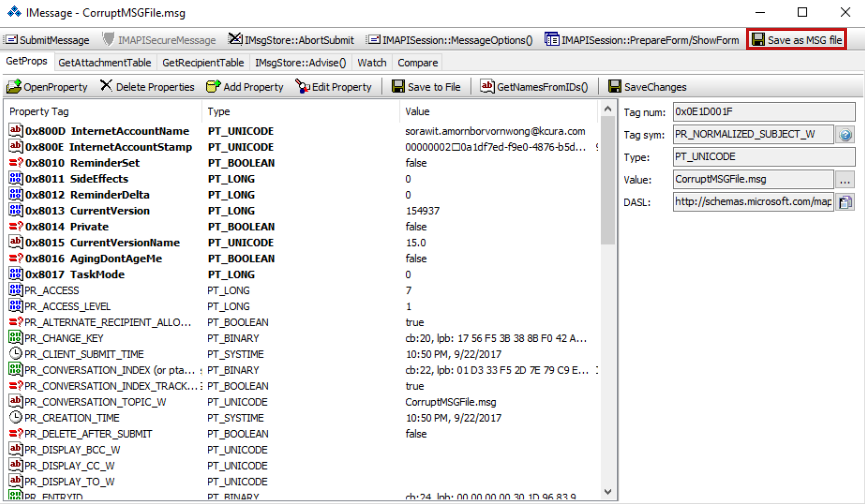Select the IMsgStore::Advise() tab
Screen dimensions: 865x504
(x=301, y=63)
